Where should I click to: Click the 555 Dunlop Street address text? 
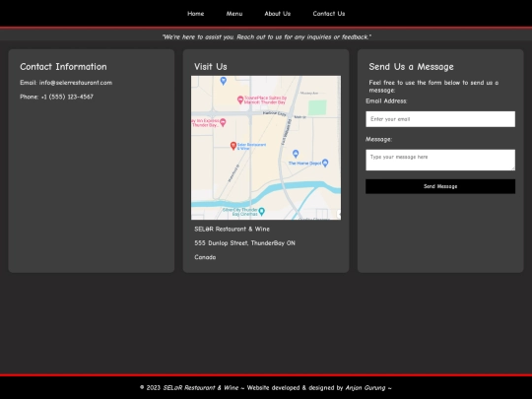coord(244,243)
